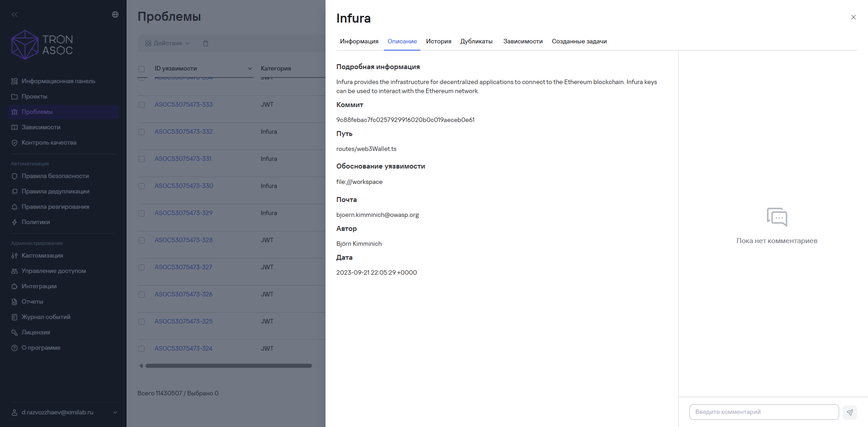Check the row ASOC53075473-330 checkbox
Viewport: 868px width, 427px height.
142,186
